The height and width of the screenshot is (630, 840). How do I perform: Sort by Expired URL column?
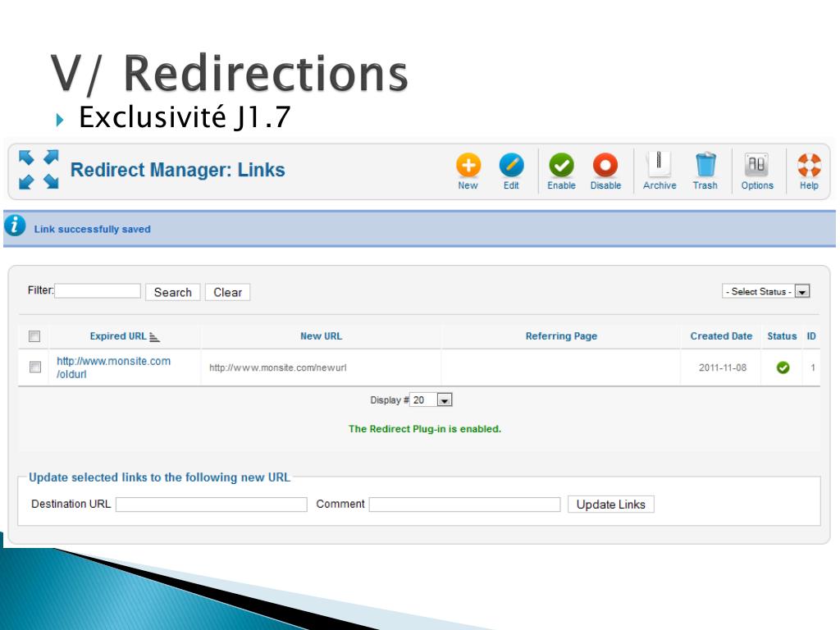(118, 336)
